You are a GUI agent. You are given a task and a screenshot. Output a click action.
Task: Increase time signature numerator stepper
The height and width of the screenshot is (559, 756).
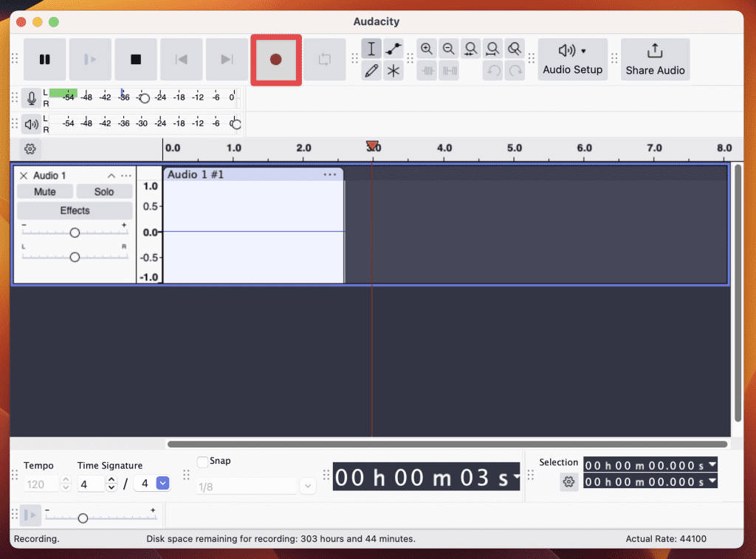pyautogui.click(x=111, y=480)
